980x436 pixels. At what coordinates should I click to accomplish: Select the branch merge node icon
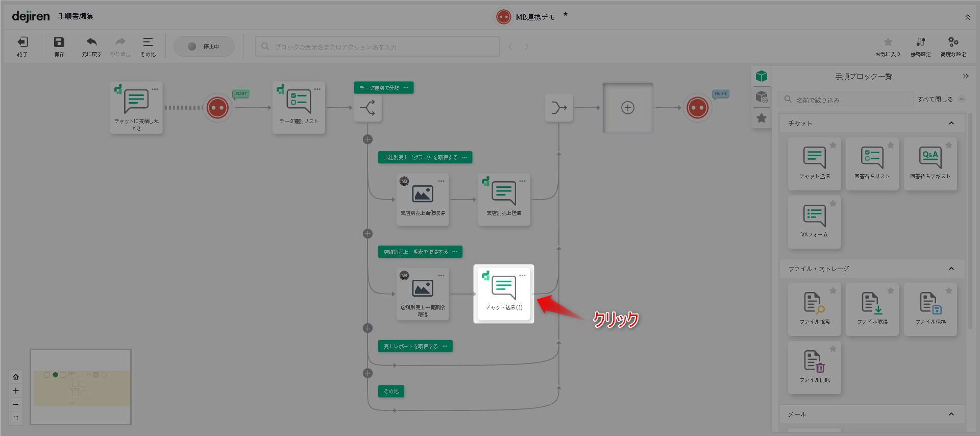(559, 108)
